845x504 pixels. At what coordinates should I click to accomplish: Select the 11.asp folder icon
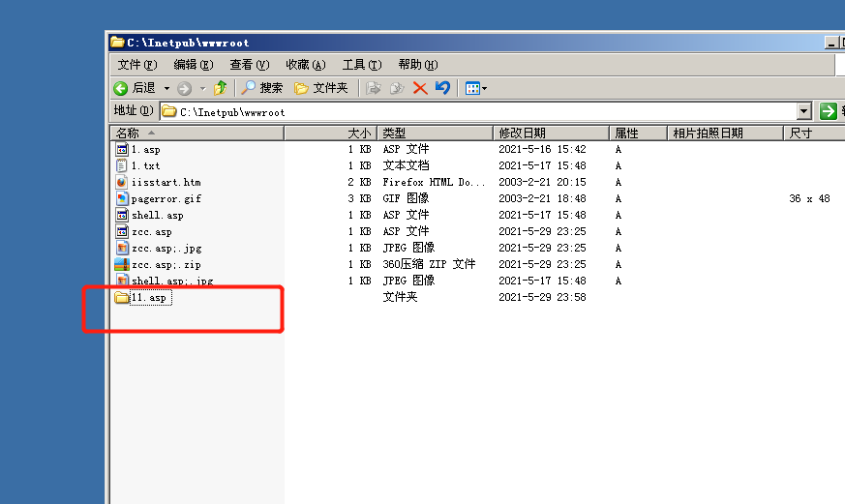point(122,297)
